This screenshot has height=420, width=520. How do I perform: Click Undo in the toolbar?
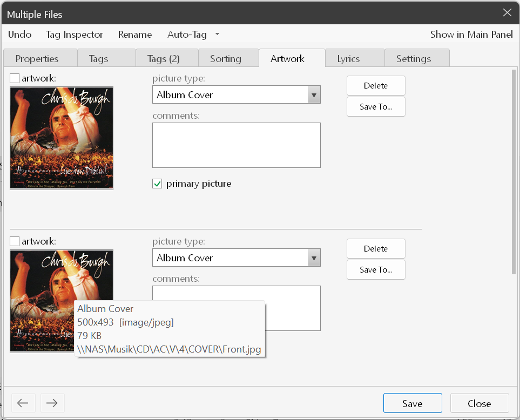point(19,35)
